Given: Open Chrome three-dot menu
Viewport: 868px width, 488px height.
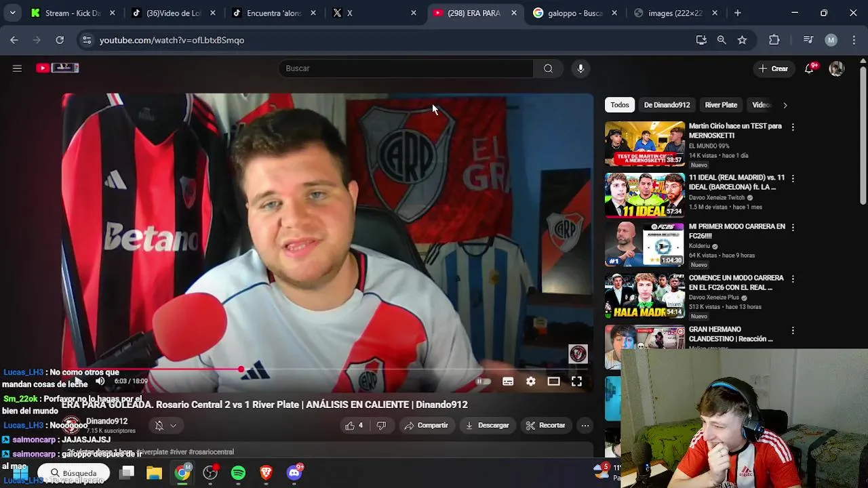Looking at the screenshot, I should point(854,40).
